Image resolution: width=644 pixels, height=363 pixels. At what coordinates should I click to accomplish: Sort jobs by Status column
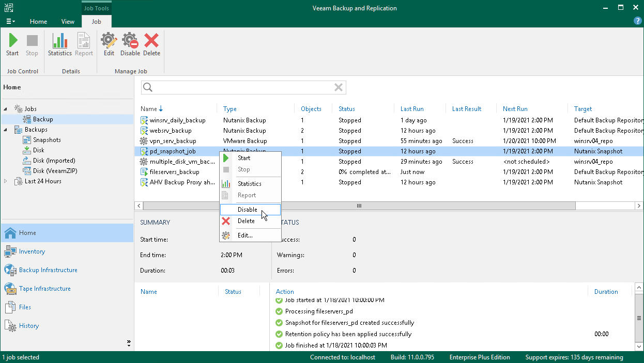click(x=347, y=109)
